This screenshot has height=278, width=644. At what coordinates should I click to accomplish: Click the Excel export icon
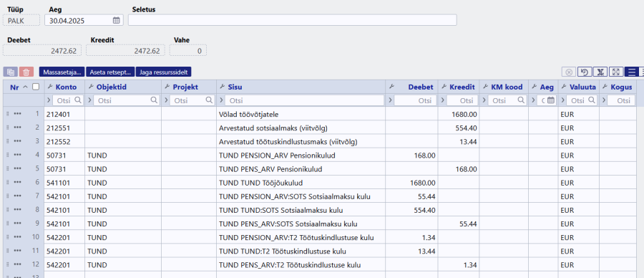[600, 72]
